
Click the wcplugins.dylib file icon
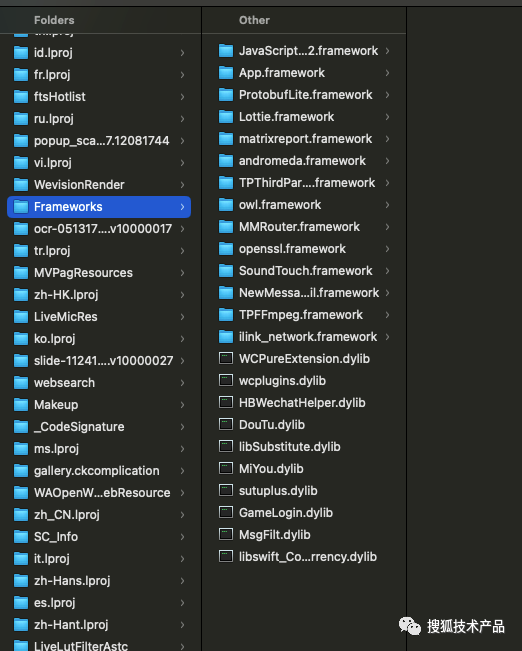226,380
